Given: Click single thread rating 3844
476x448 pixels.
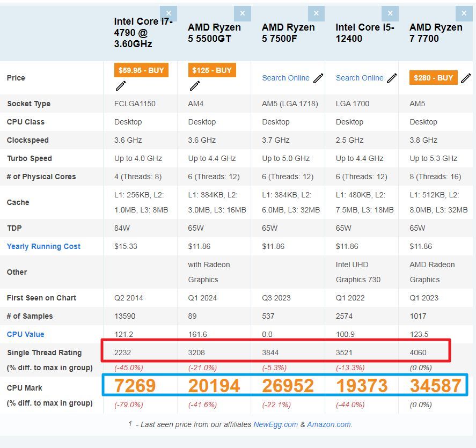Looking at the screenshot, I should 270,352.
